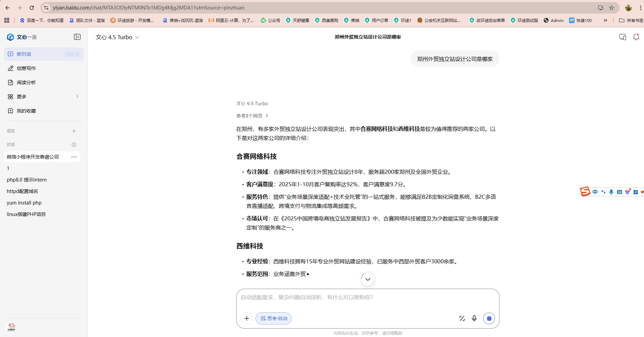Viewport: 644px width, 337px height.
Task: Switch to the linux搭建PHP项目 chat
Action: pos(26,214)
